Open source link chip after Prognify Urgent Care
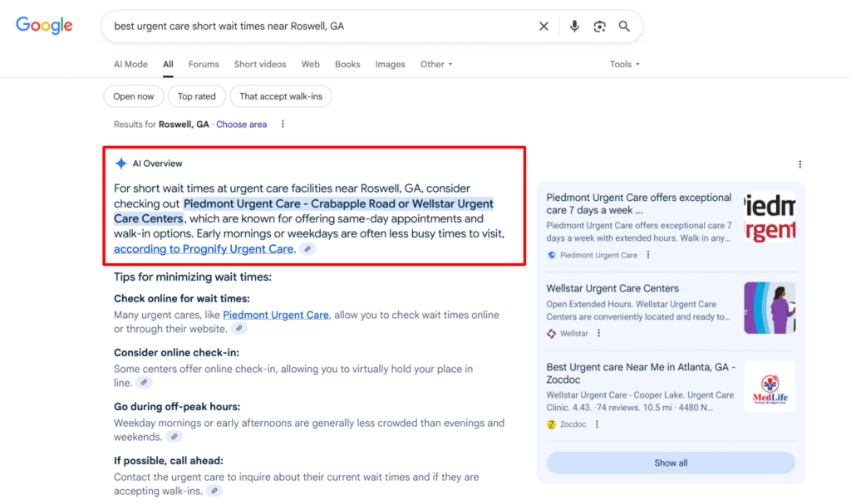This screenshot has width=851, height=504. (x=307, y=249)
